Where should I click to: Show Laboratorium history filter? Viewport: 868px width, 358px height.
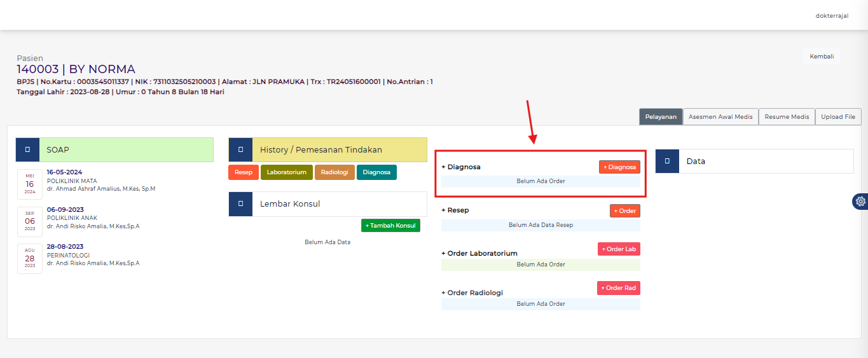[x=286, y=172]
